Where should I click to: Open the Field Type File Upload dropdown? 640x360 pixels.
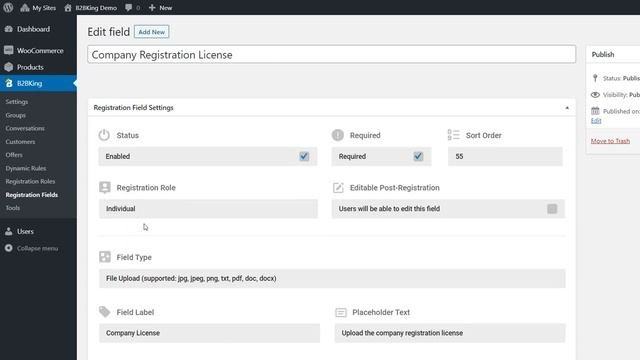(332, 278)
